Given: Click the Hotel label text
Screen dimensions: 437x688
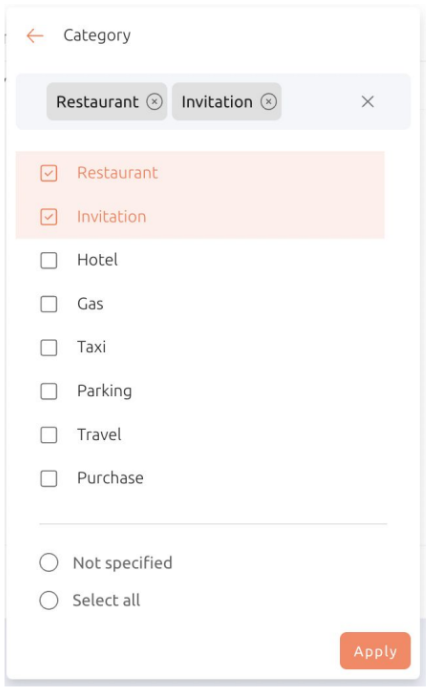Looking at the screenshot, I should coord(97,260).
